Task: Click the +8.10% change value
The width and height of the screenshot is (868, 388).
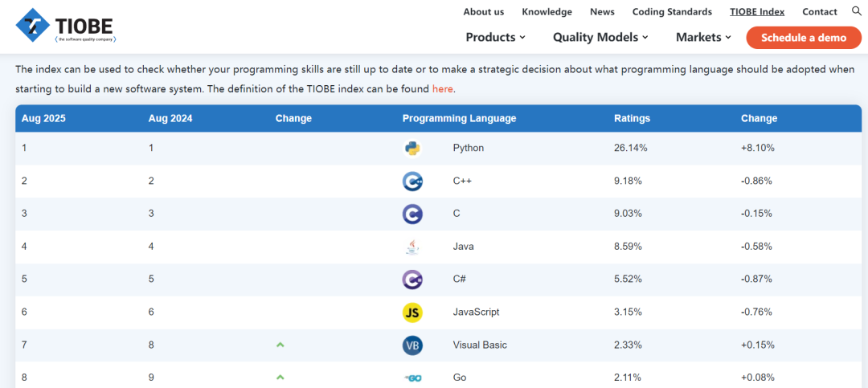Action: tap(758, 149)
